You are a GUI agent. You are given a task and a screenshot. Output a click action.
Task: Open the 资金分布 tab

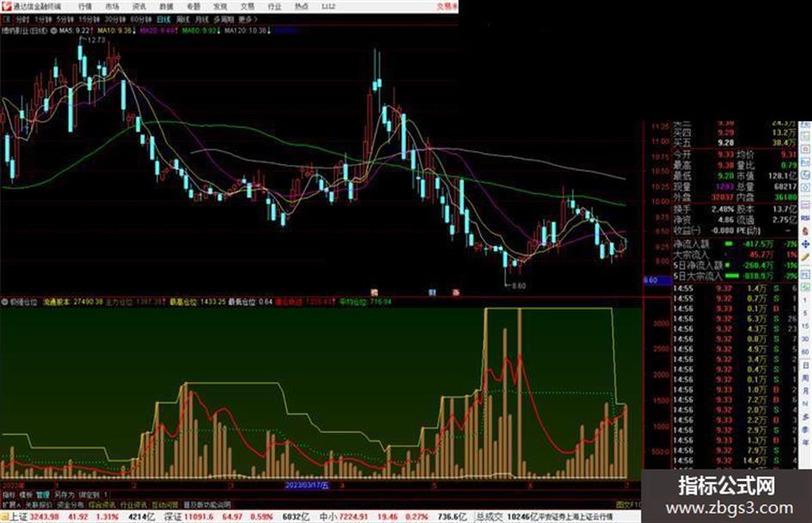70,504
